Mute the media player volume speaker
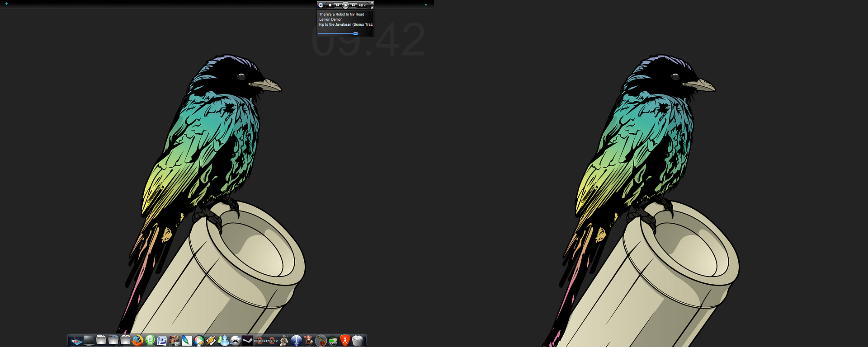The height and width of the screenshot is (347, 868). 361,5
